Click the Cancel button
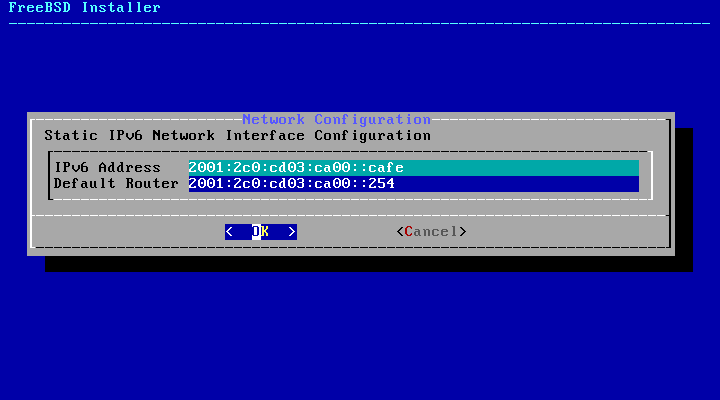 pos(431,232)
